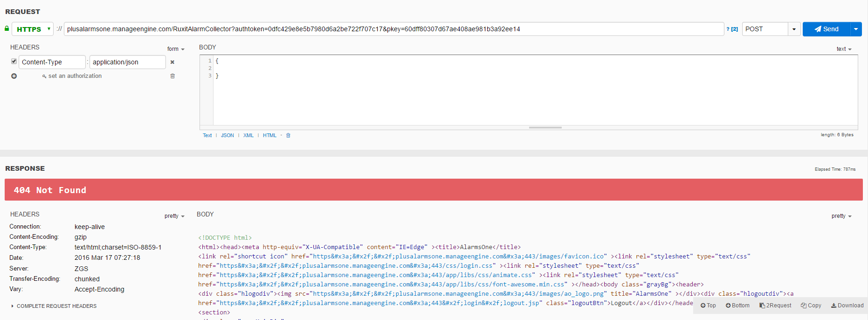
Task: Click the chunked Transfer-Encoding value
Action: (87, 279)
